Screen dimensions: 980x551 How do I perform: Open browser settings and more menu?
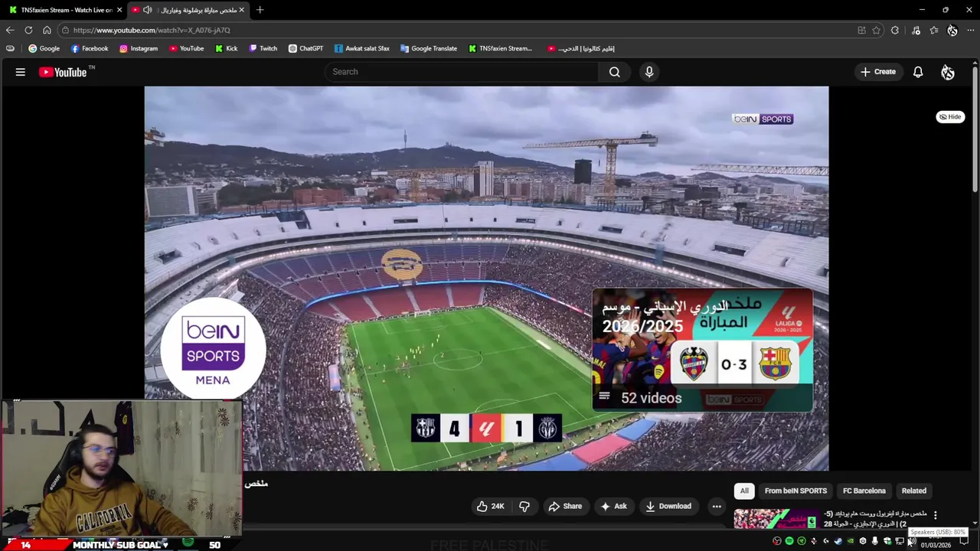pos(971,30)
